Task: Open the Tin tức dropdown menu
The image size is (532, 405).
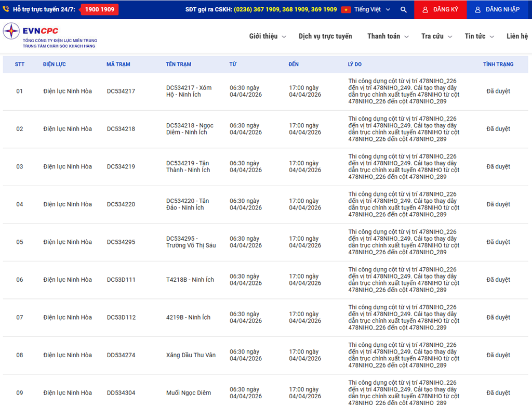Action: coord(478,36)
